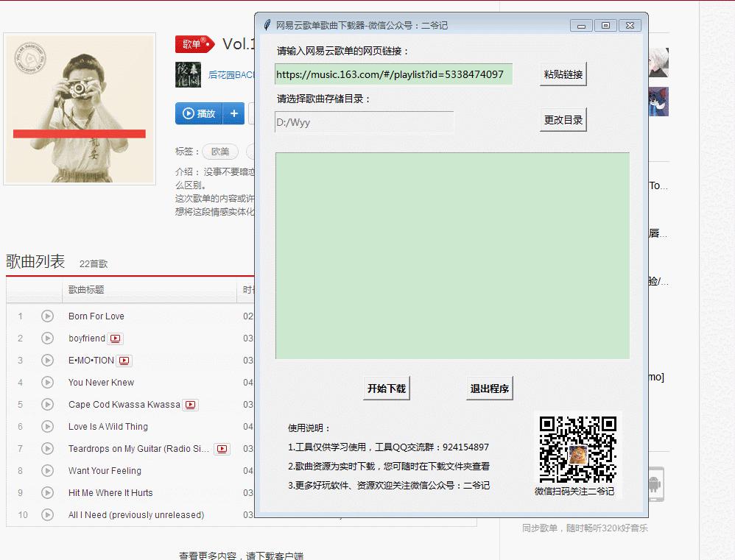Click the D:/Wyy storage directory field
Viewport: 735px width, 560px height.
click(x=365, y=122)
